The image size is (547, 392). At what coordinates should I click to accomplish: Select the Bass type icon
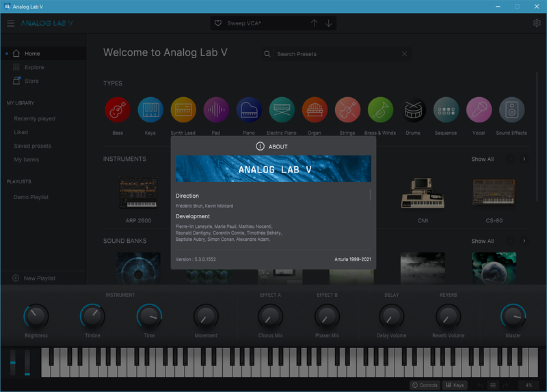(x=118, y=109)
